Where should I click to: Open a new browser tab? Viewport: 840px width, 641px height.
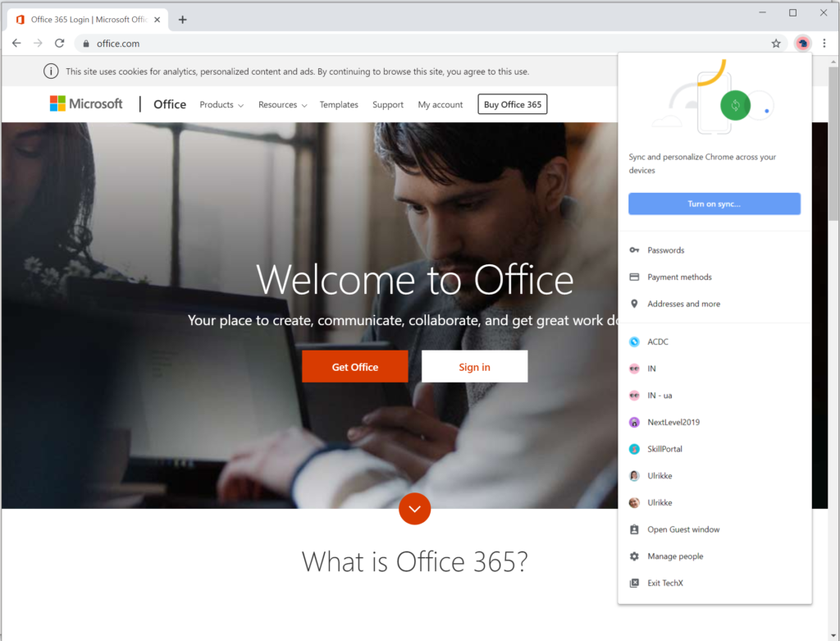point(182,20)
